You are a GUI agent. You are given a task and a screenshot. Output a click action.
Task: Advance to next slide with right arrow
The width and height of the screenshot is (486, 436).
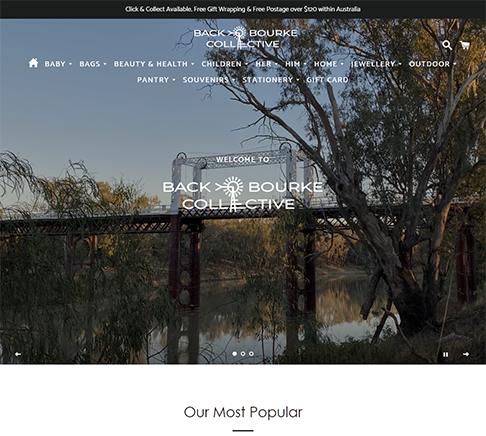pos(466,354)
